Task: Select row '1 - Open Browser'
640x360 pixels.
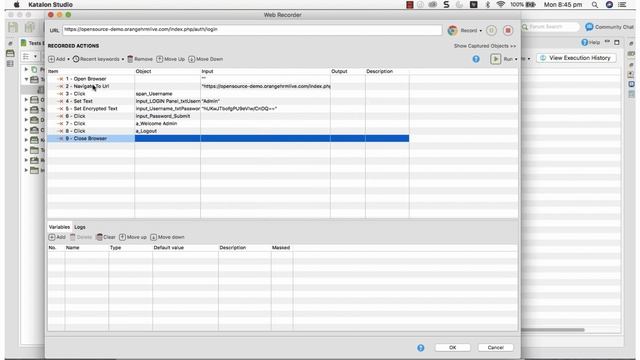Action: coord(228,79)
